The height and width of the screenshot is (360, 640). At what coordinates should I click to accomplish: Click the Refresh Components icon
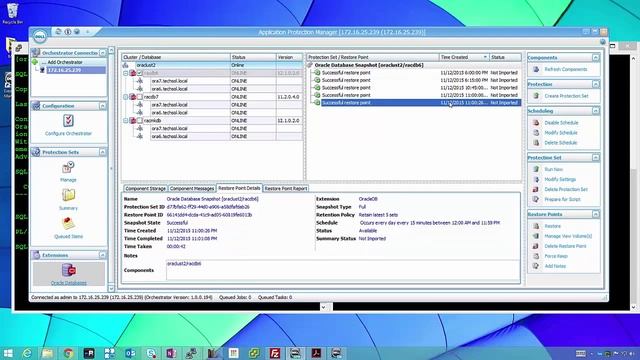coord(536,69)
